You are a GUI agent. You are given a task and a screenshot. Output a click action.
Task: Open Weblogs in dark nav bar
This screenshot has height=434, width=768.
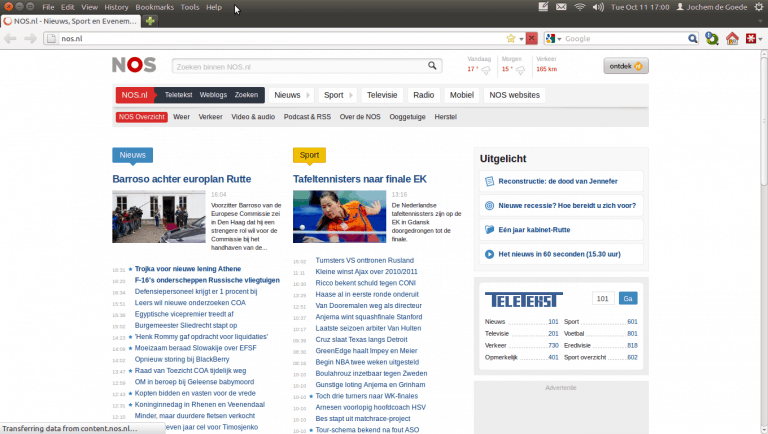point(213,95)
